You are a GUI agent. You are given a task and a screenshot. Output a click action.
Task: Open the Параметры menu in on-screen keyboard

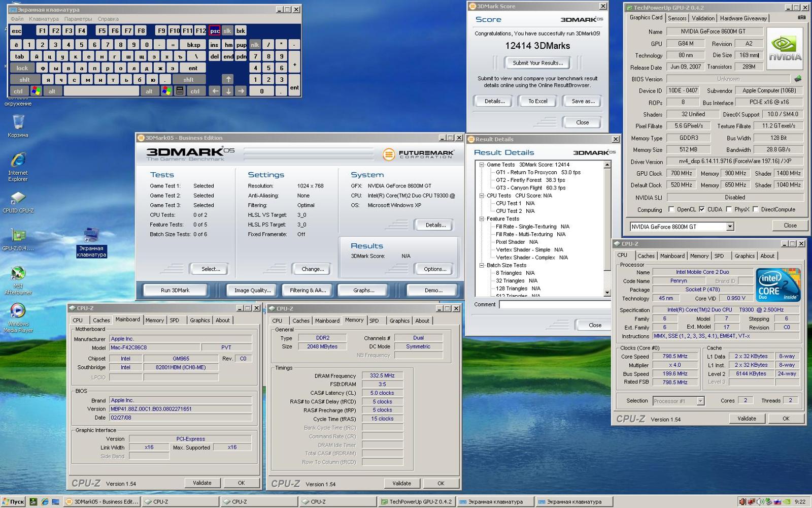pos(78,19)
